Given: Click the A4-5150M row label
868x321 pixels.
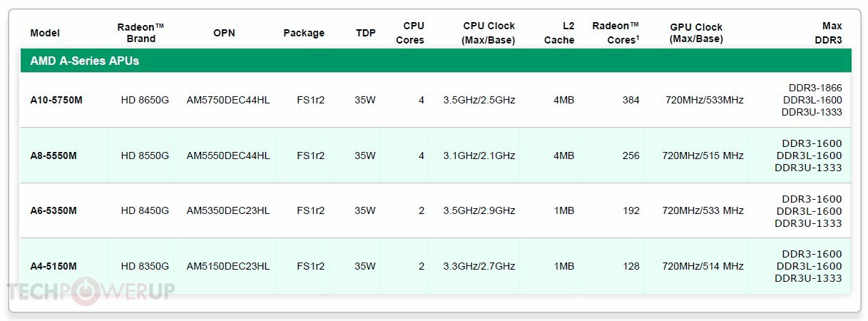Looking at the screenshot, I should [53, 266].
